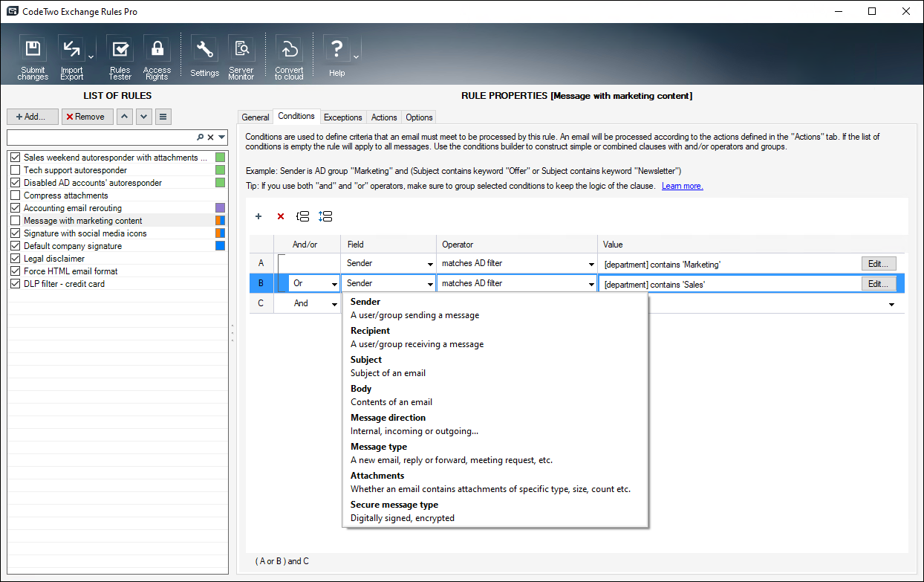Switch to the General tab
The height and width of the screenshot is (582, 924).
(256, 117)
